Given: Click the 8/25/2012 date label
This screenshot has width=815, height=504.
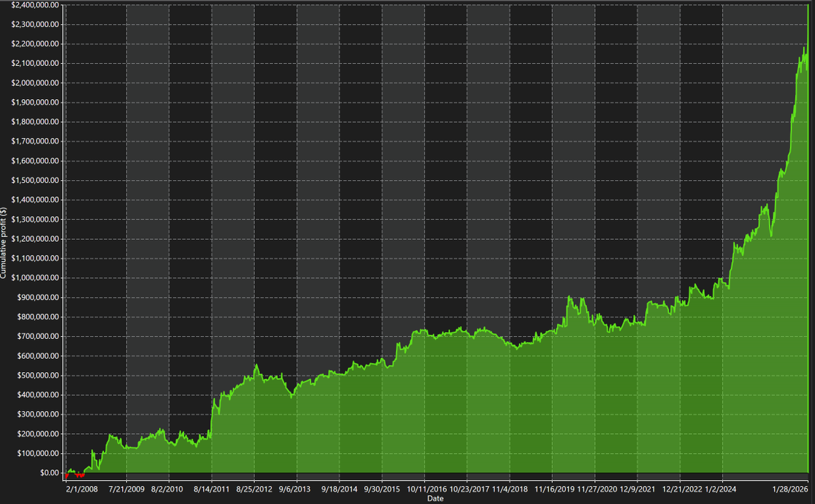Looking at the screenshot, I should pos(254,489).
